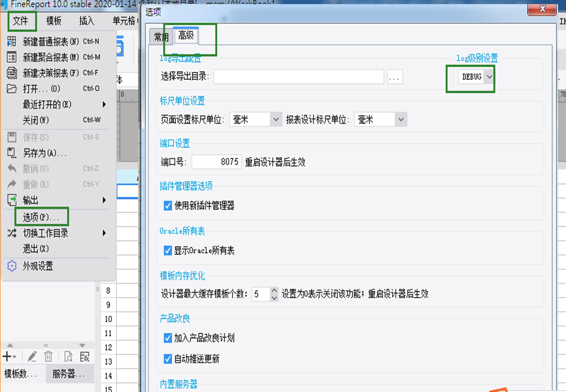The height and width of the screenshot is (392, 566).
Task: Click the 缓存模板个数 field showing 5
Action: point(261,294)
